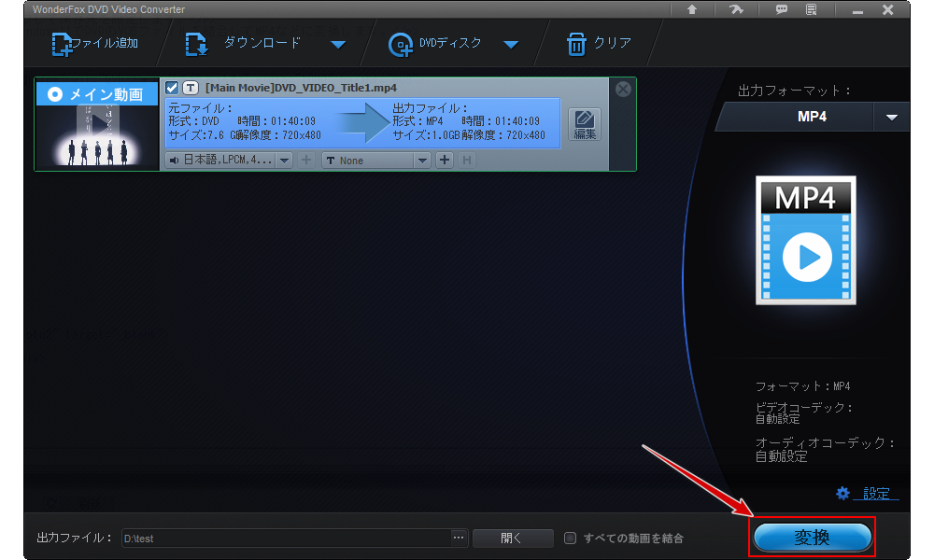The width and height of the screenshot is (934, 560).
Task: Uncheck the DVD_VIDEO_Title1.mp4 checkbox
Action: [x=172, y=88]
